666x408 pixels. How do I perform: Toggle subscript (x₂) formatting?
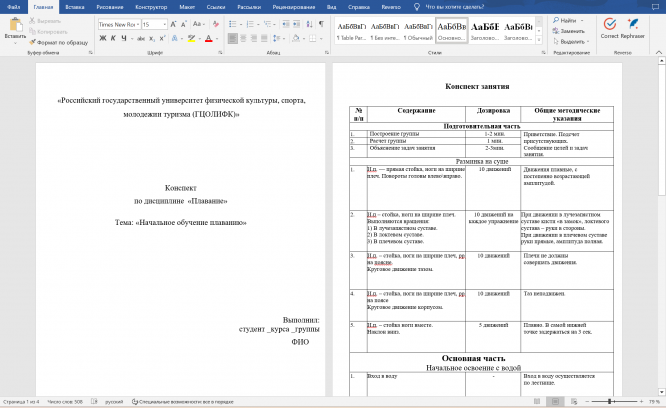coord(152,38)
